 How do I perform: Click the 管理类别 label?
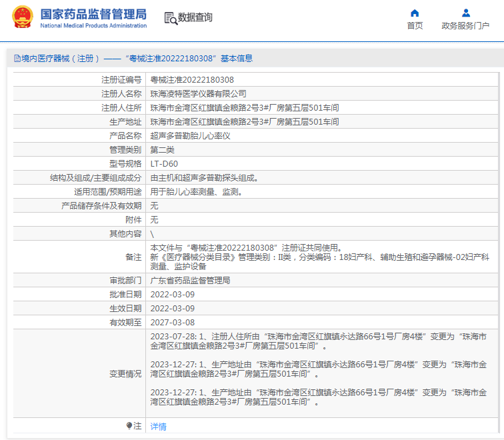point(125,150)
